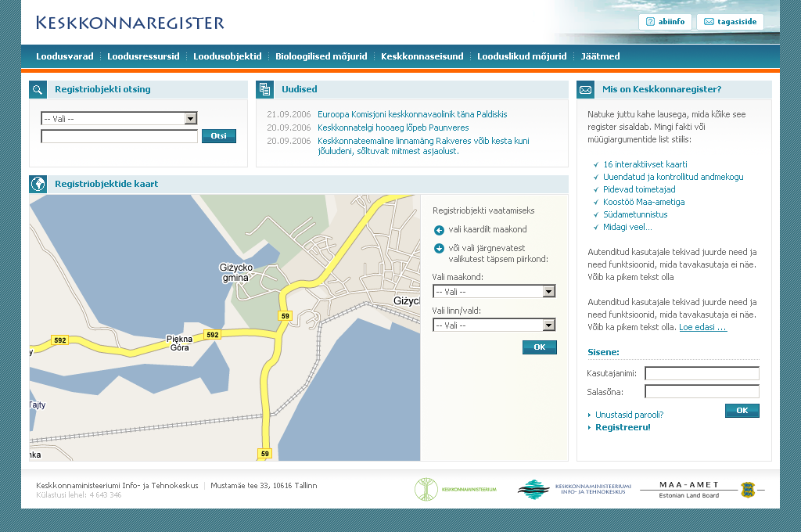Click the Mustamäe tee 33, 10616 Tallinn address
Screen dimensions: 801x532
tap(264, 486)
